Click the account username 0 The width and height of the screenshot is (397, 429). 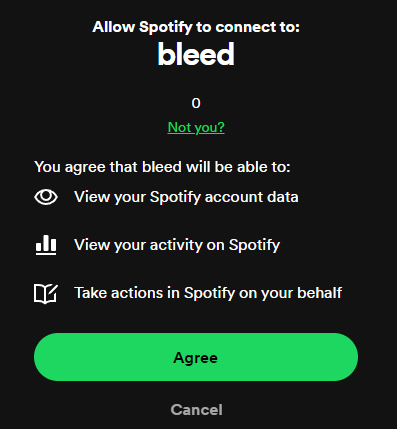pyautogui.click(x=196, y=103)
